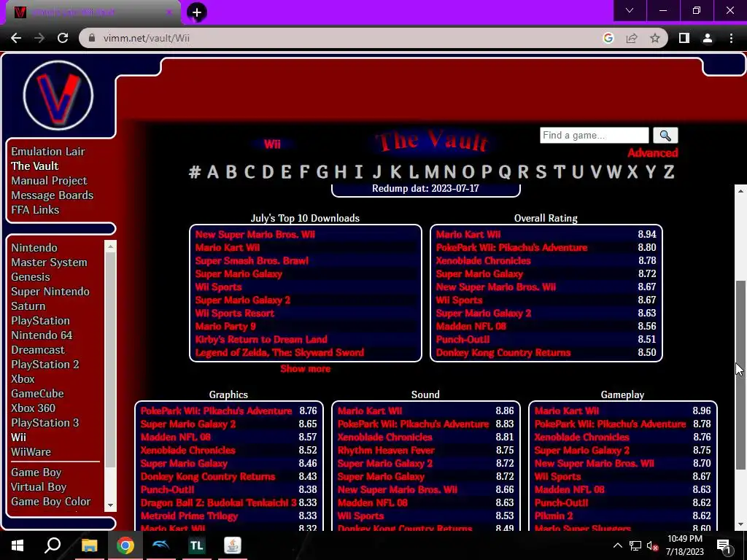
Task: Select Xbox 360 in the system list
Action: coord(34,408)
